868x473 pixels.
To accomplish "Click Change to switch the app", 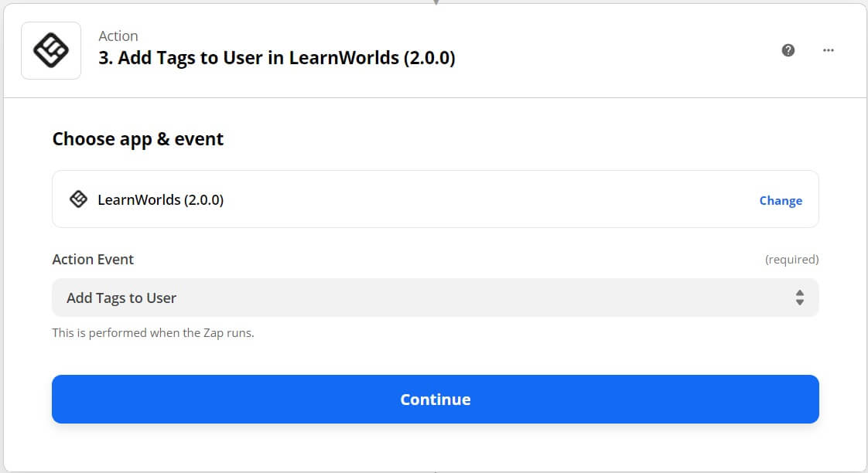I will pyautogui.click(x=781, y=200).
